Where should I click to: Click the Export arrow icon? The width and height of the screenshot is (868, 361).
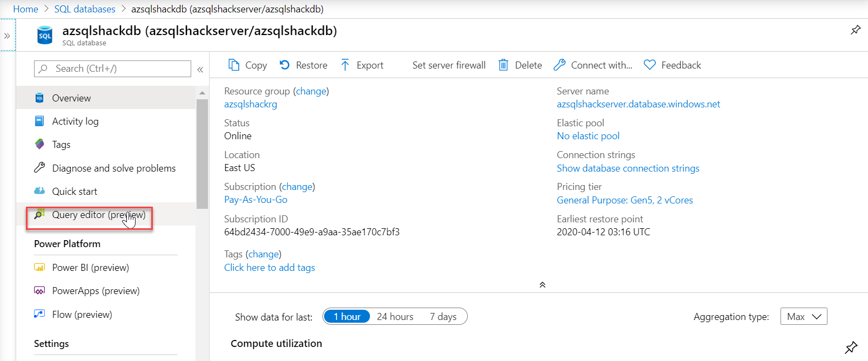[345, 65]
